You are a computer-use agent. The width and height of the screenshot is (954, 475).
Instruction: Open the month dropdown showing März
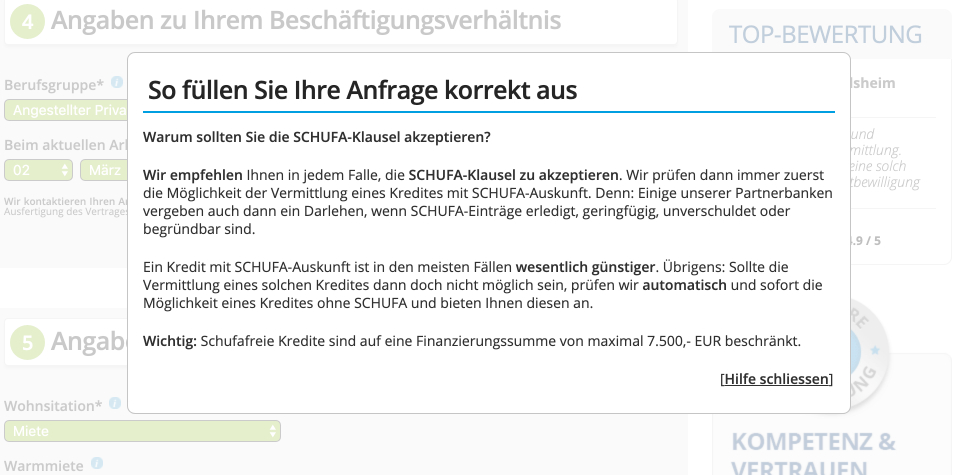[104, 170]
